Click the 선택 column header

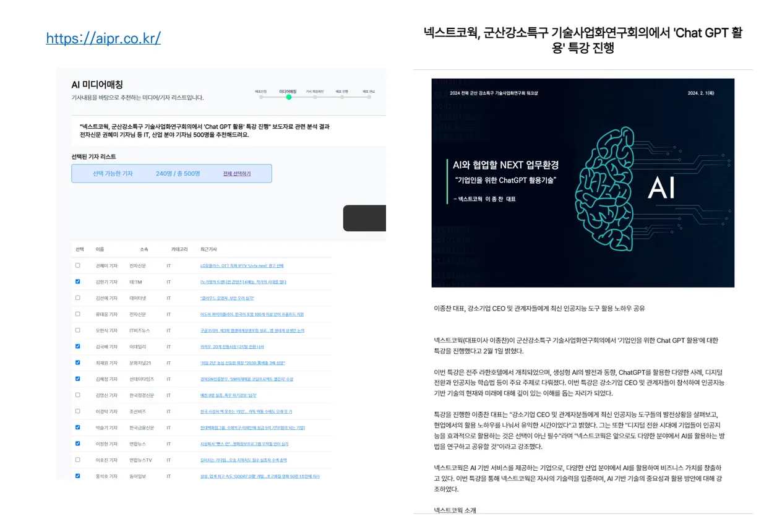point(80,249)
